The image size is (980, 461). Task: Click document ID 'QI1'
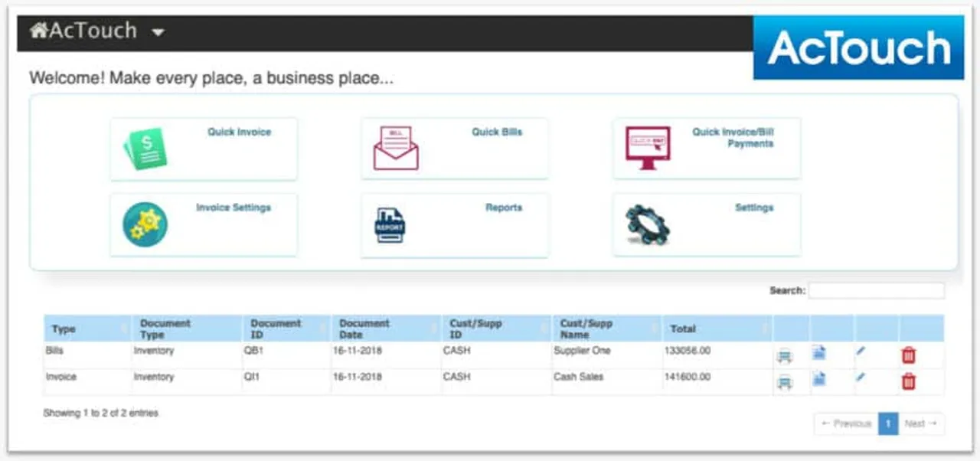point(252,377)
